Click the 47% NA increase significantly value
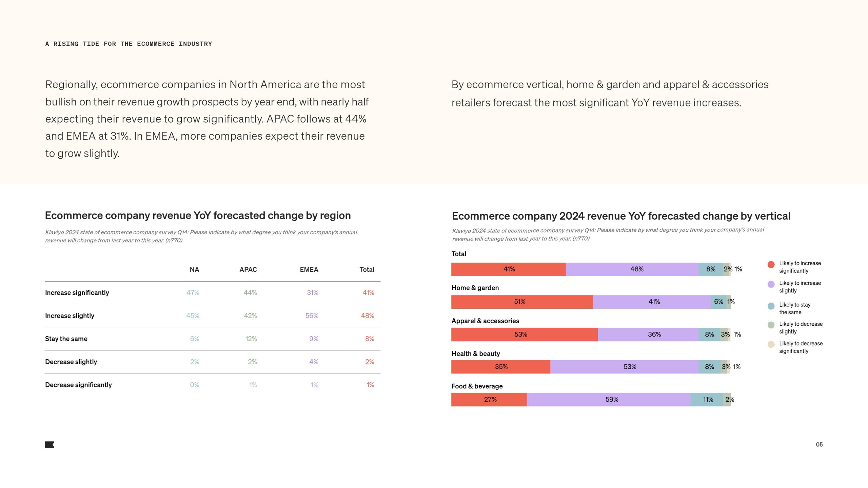Screen dimensions: 868x488 click(193, 293)
